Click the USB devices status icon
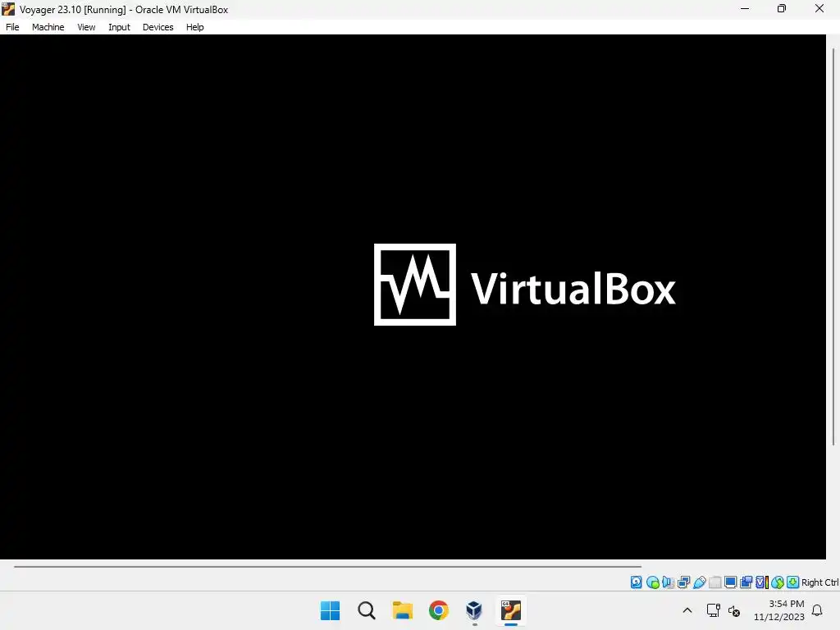 pos(699,582)
